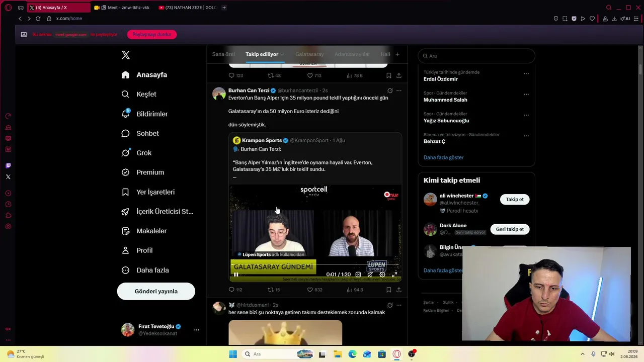Open more options for Erdal Özdemir trend
The width and height of the screenshot is (644, 362).
point(526,73)
